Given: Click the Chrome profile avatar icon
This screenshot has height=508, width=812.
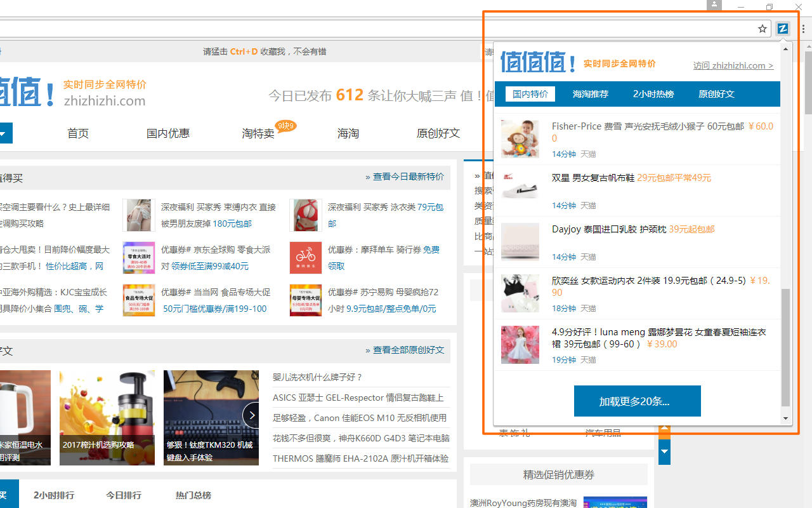Looking at the screenshot, I should click(x=715, y=6).
